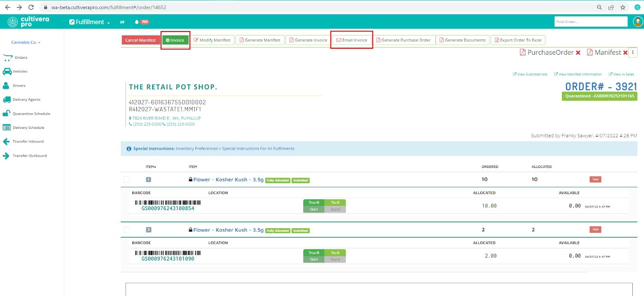The width and height of the screenshot is (644, 296).
Task: Open Delivery Schedule in the sidebar
Action: [29, 128]
